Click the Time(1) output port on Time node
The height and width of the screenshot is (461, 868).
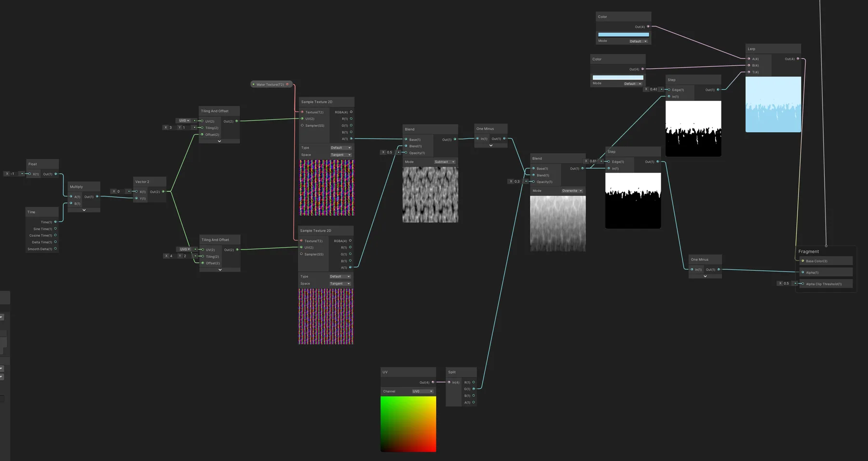click(x=55, y=222)
